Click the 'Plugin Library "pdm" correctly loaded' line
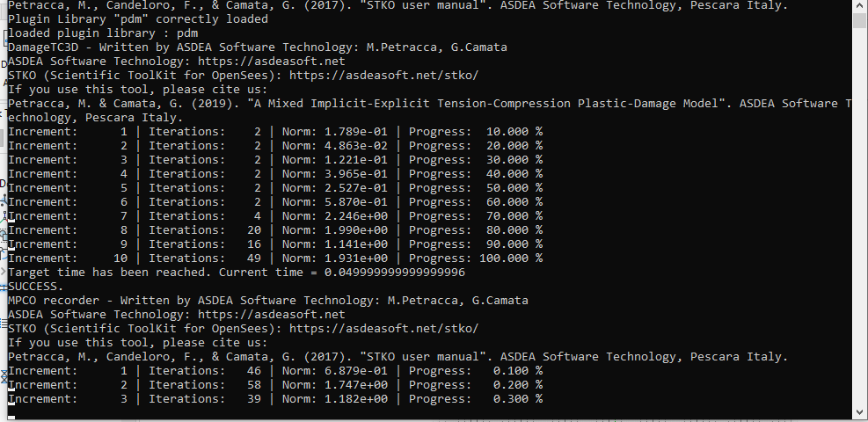The height and width of the screenshot is (422, 868). click(138, 19)
